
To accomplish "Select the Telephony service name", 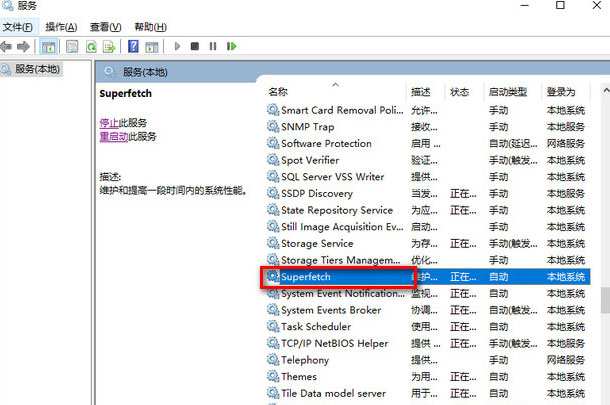I will (305, 360).
